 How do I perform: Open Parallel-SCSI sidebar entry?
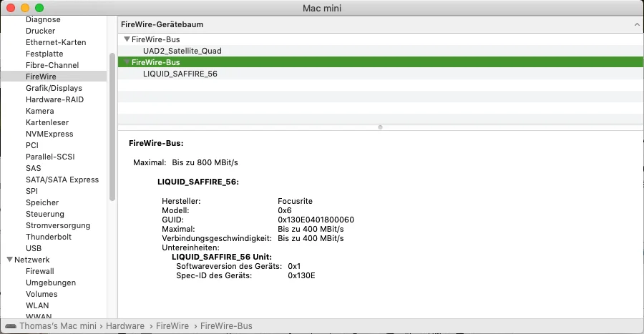pyautogui.click(x=50, y=157)
